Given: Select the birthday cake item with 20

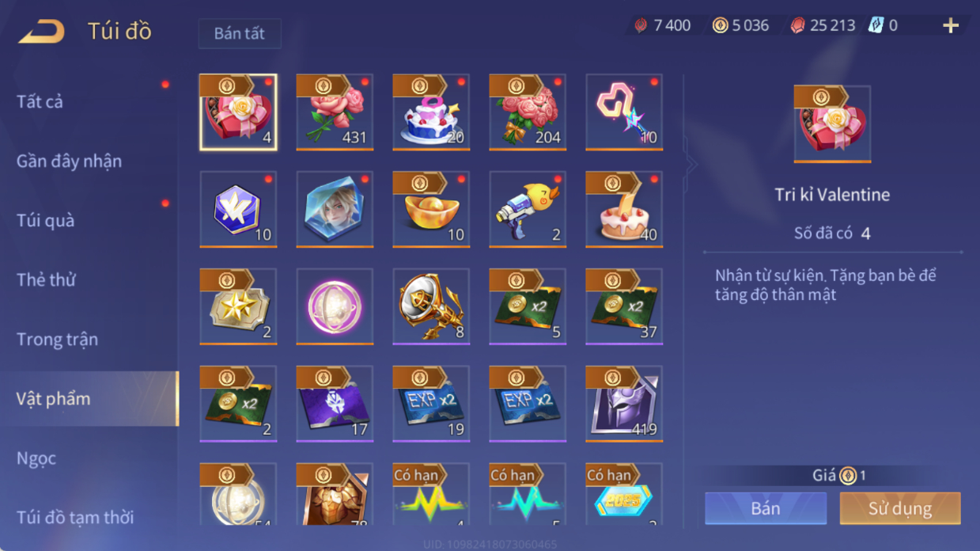Looking at the screenshot, I should [431, 112].
